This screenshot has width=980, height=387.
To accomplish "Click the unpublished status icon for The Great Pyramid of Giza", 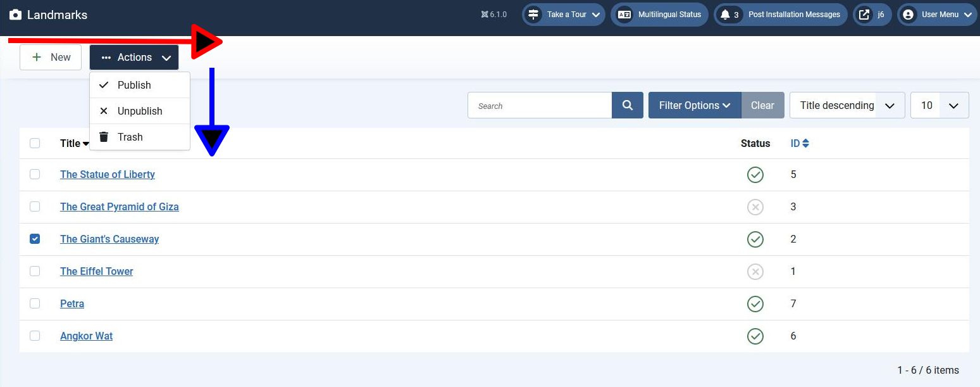I will coord(755,207).
